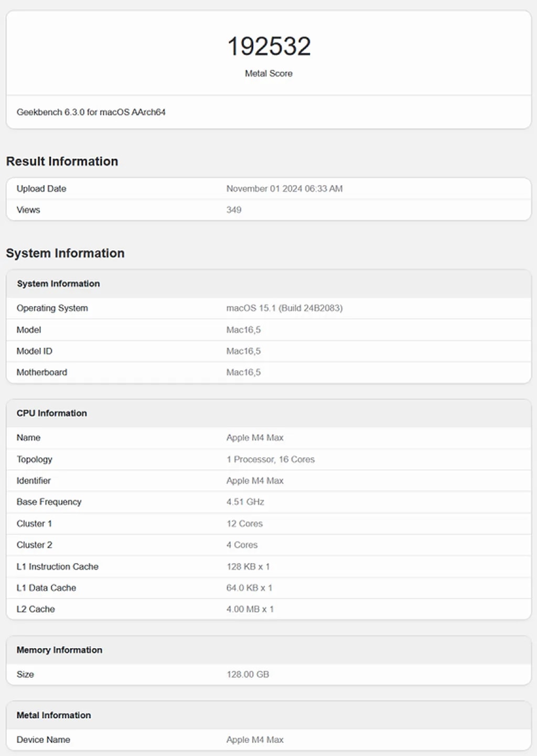Click the Metal Score label
The image size is (537, 756).
tap(268, 73)
